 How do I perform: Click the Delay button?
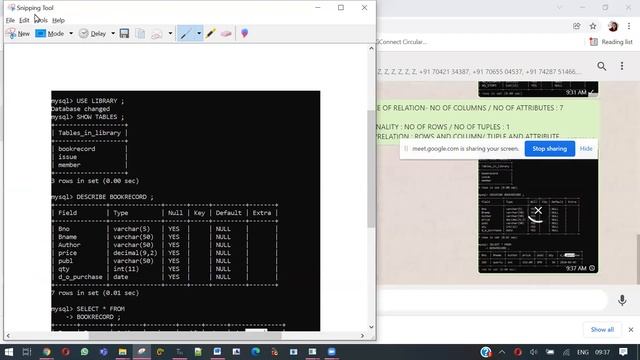click(92, 33)
